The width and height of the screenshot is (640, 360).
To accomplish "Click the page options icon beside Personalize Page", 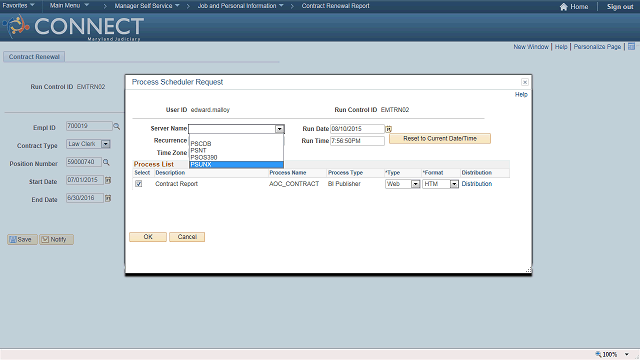I will tap(631, 47).
